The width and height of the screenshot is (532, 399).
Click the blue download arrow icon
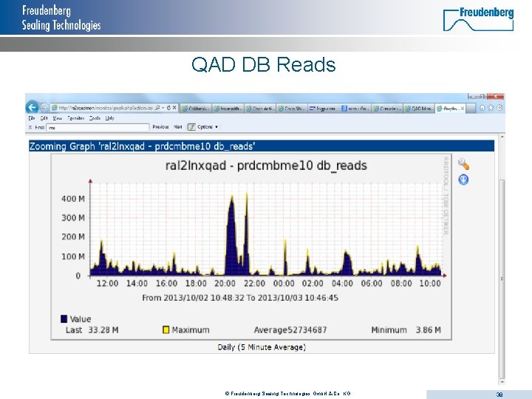pyautogui.click(x=463, y=180)
